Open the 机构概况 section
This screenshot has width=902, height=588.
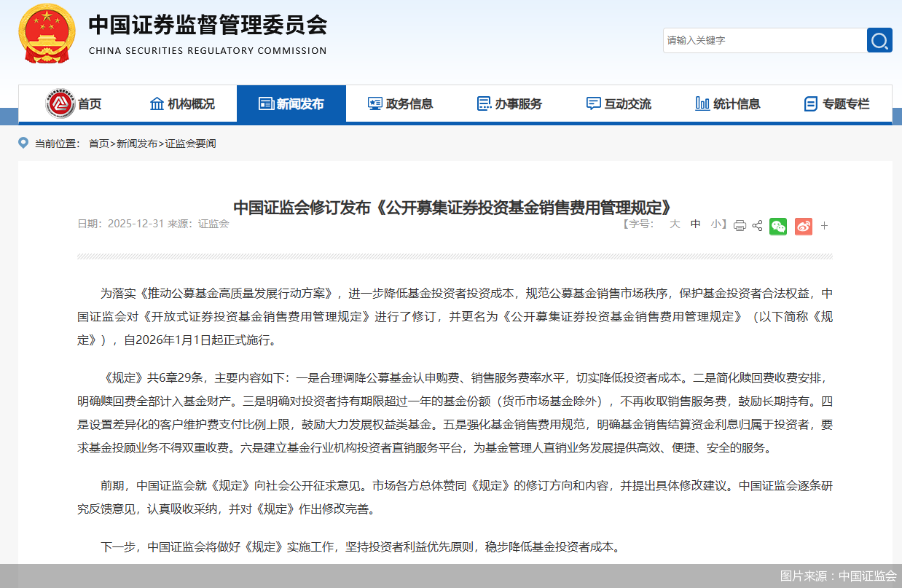(x=182, y=103)
